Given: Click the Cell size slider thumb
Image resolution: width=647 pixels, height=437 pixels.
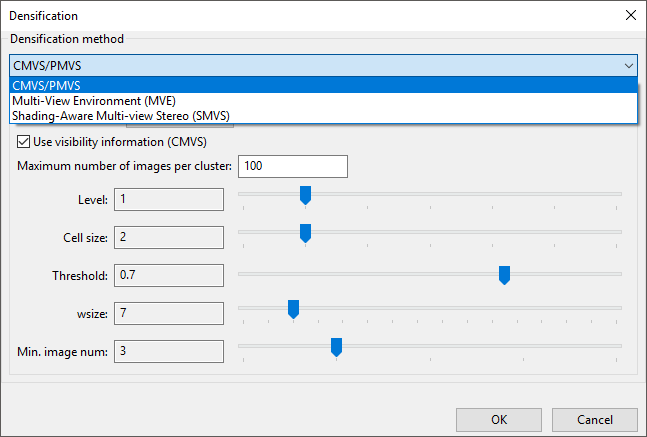Looking at the screenshot, I should [306, 233].
